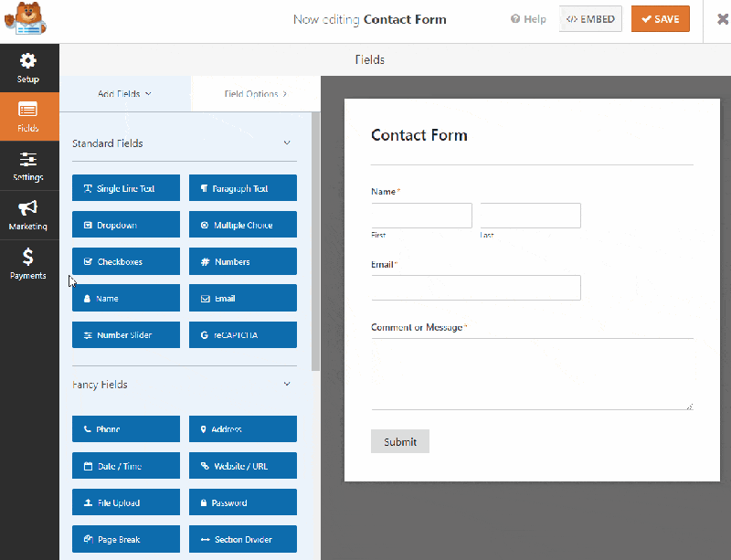
Task: Click the Save button
Action: [x=660, y=17]
